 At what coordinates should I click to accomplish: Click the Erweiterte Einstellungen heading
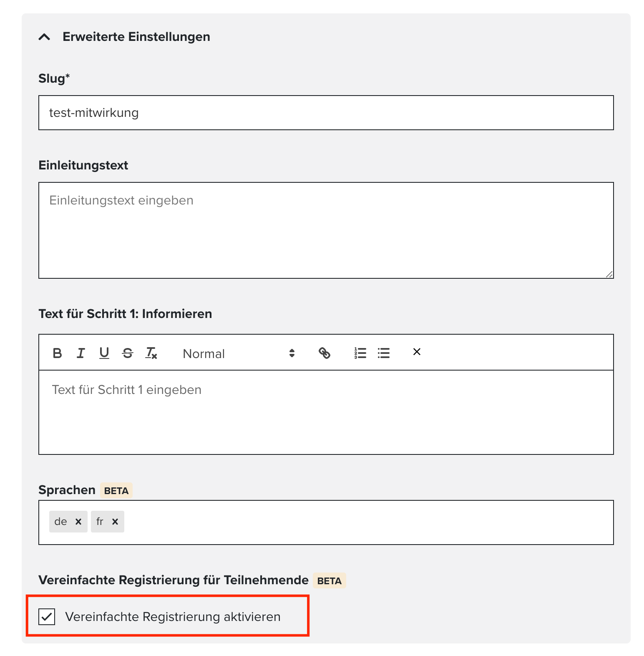click(136, 37)
